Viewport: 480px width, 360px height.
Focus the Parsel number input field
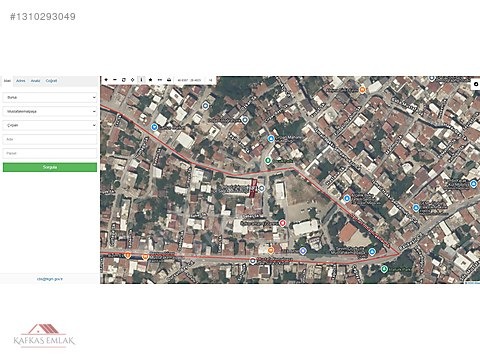pyautogui.click(x=50, y=153)
